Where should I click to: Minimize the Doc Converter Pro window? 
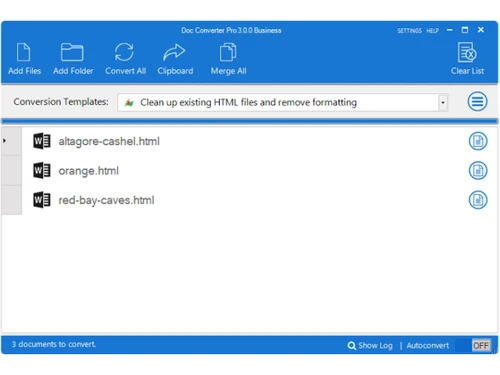pyautogui.click(x=450, y=30)
